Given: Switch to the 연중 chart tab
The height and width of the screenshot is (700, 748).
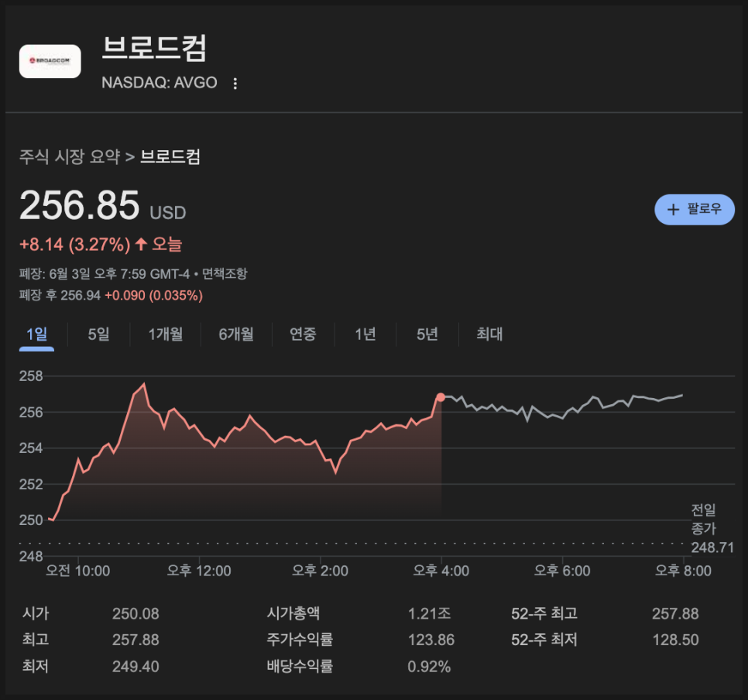Looking at the screenshot, I should (x=303, y=334).
